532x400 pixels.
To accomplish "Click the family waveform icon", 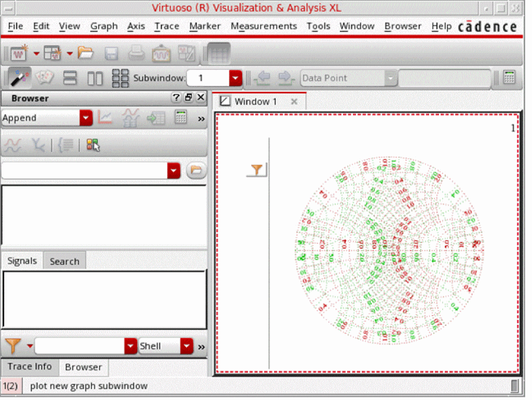I will (x=13, y=145).
